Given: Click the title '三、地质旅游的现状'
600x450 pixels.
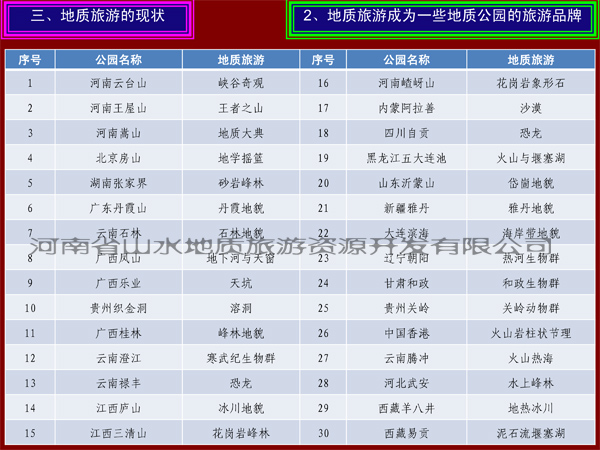Looking at the screenshot, I should [98, 16].
